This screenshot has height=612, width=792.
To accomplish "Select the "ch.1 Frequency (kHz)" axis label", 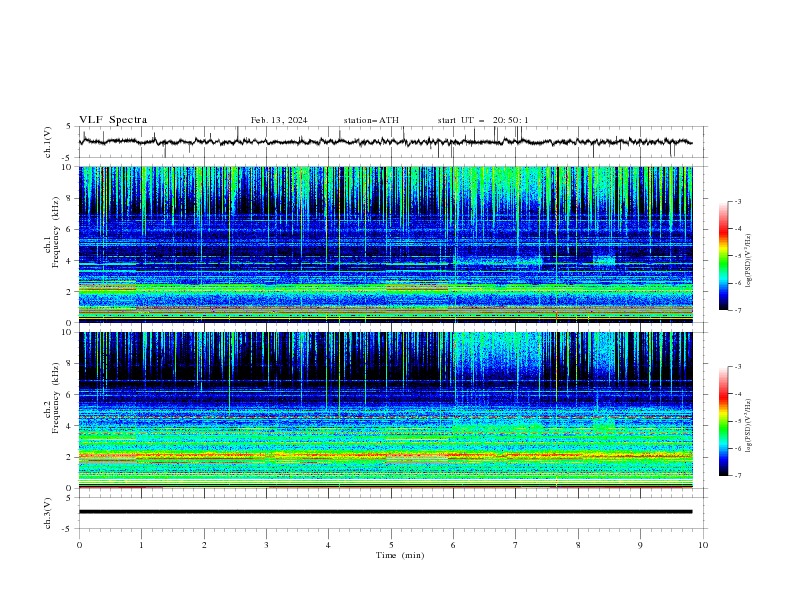I will coord(52,233).
